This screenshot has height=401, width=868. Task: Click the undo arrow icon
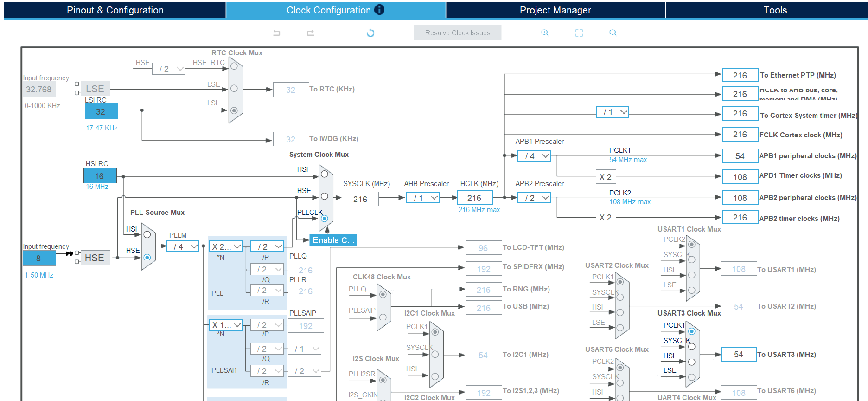[x=276, y=33]
